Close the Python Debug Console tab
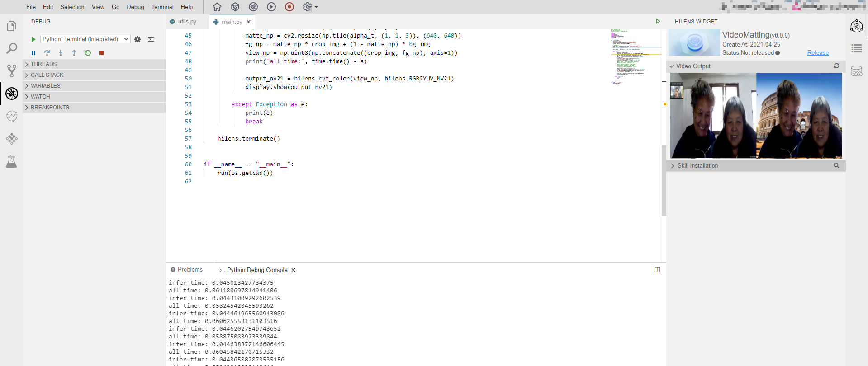The width and height of the screenshot is (868, 366). pyautogui.click(x=293, y=270)
